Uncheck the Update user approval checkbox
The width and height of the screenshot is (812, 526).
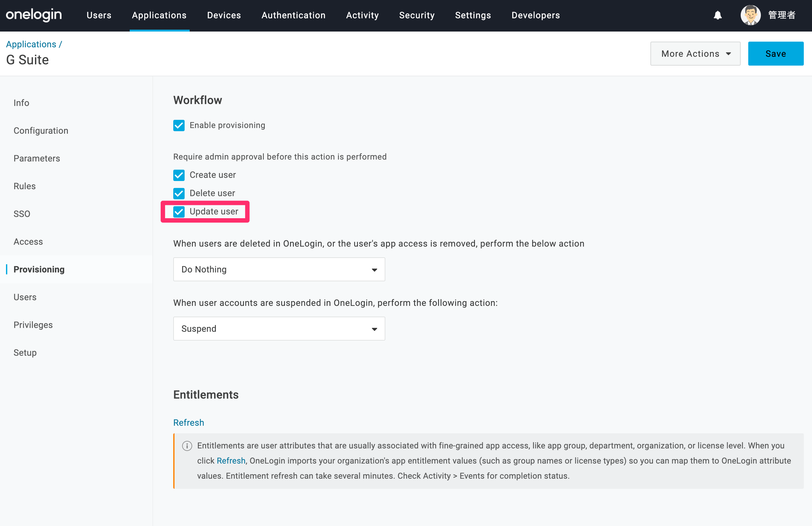[x=179, y=212]
